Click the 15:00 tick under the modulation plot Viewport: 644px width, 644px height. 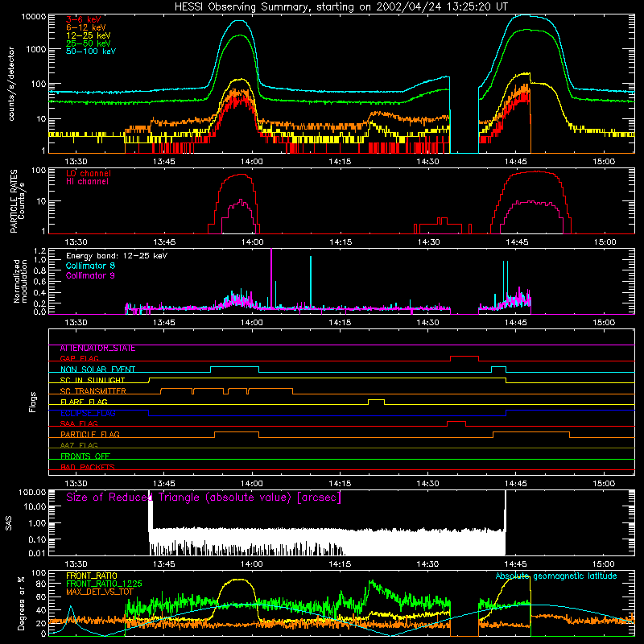(x=604, y=323)
